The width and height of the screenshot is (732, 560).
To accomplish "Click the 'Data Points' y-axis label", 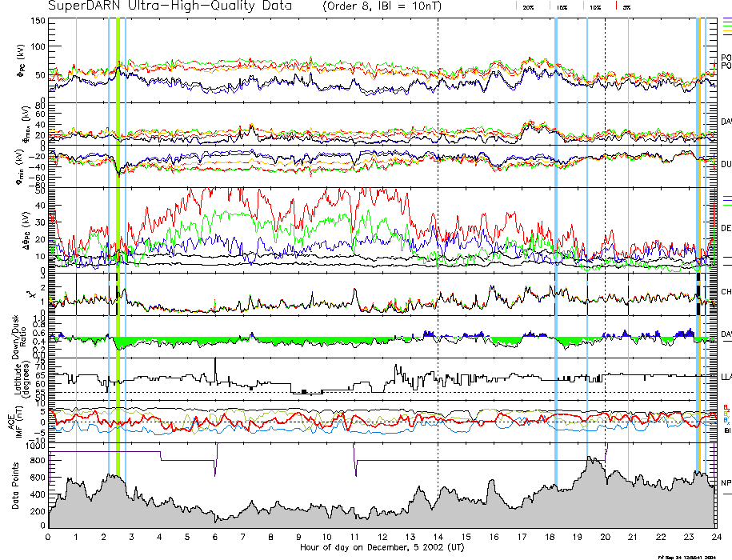I will [16, 486].
